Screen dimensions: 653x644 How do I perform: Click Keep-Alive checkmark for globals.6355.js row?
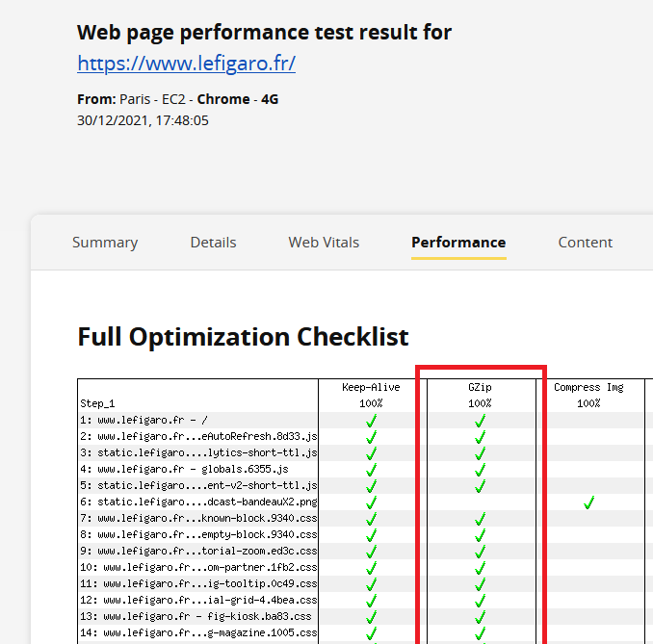pos(371,470)
